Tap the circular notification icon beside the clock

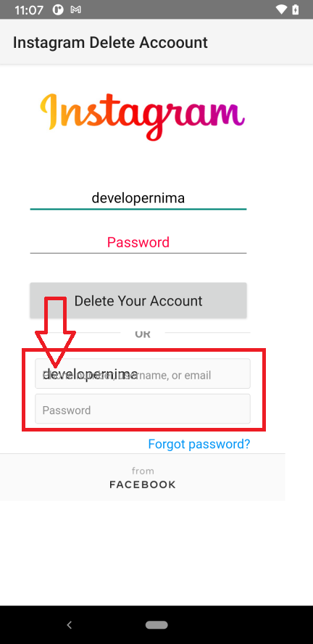pyautogui.click(x=58, y=10)
